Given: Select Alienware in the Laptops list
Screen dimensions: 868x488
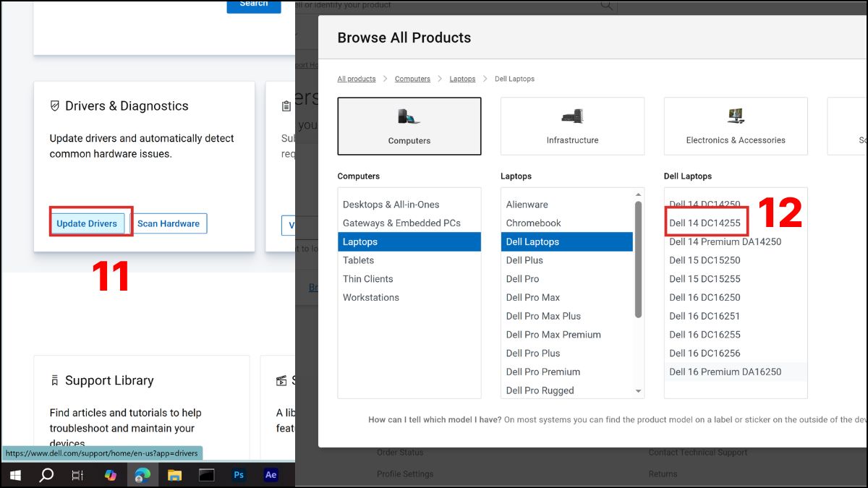Looking at the screenshot, I should click(527, 205).
